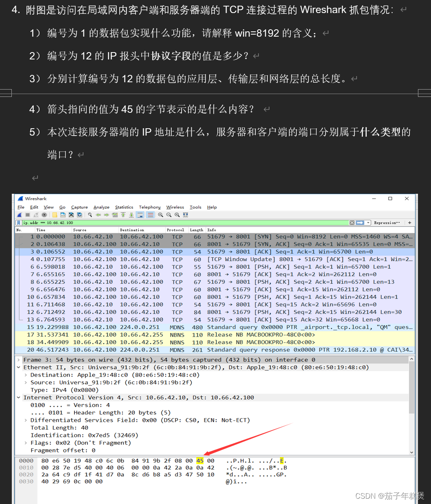Enable go-to-last-packet navigation
The width and height of the screenshot is (431, 504).
pos(130,217)
